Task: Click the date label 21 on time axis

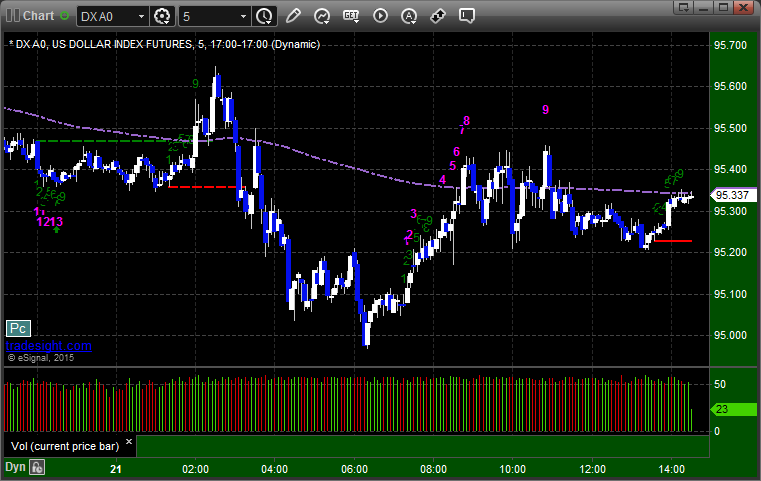Action: click(x=116, y=469)
